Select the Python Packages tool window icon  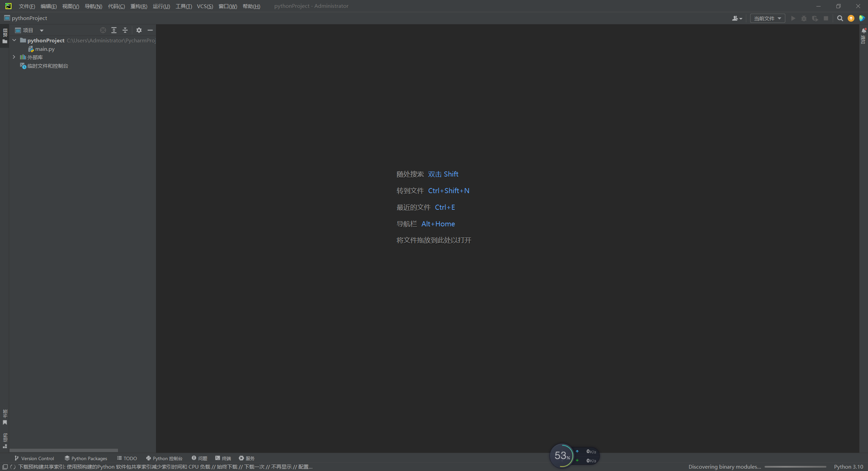click(86, 458)
